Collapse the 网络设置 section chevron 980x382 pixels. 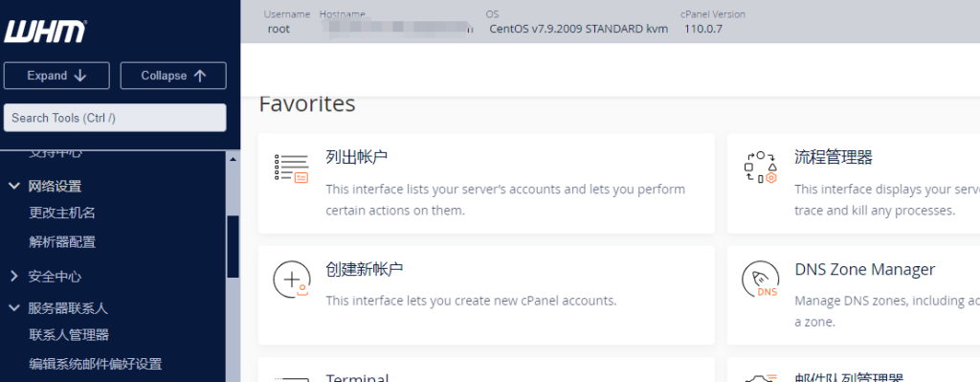tap(13, 186)
